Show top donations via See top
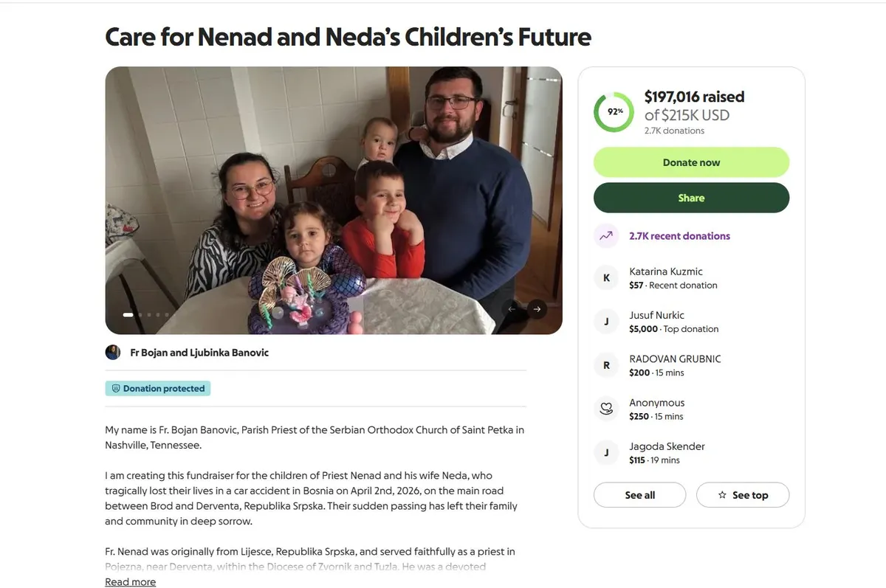Screen dimensions: 886x588 tap(742, 495)
